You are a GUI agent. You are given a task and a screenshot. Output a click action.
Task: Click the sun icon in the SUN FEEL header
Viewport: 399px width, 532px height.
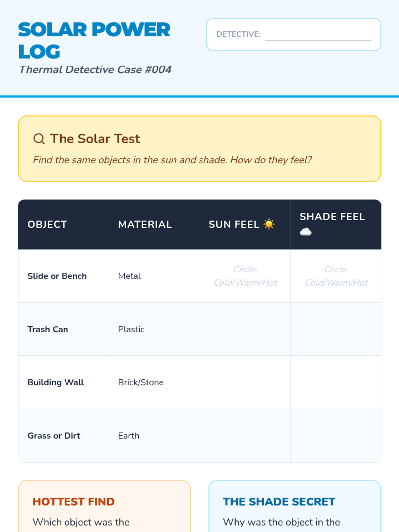pyautogui.click(x=269, y=224)
